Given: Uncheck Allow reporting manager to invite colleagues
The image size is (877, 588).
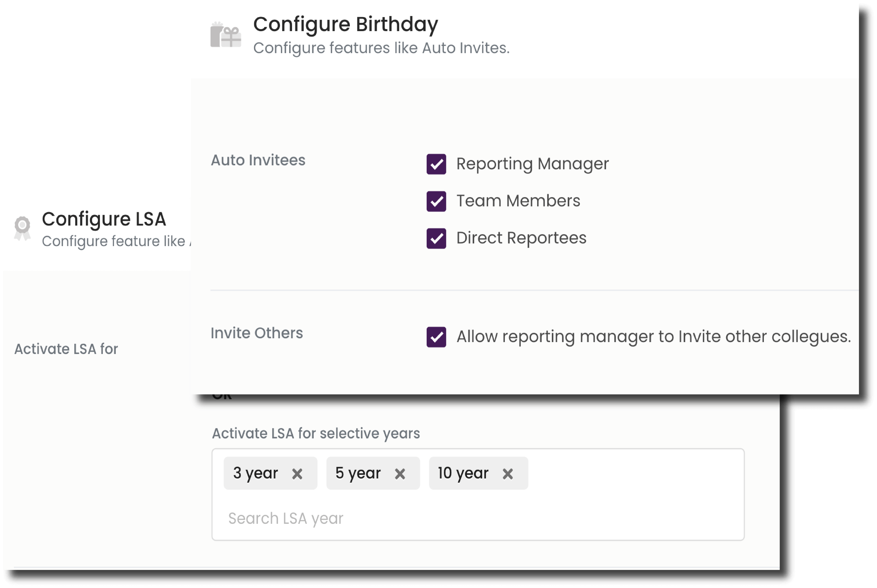Looking at the screenshot, I should pos(436,337).
